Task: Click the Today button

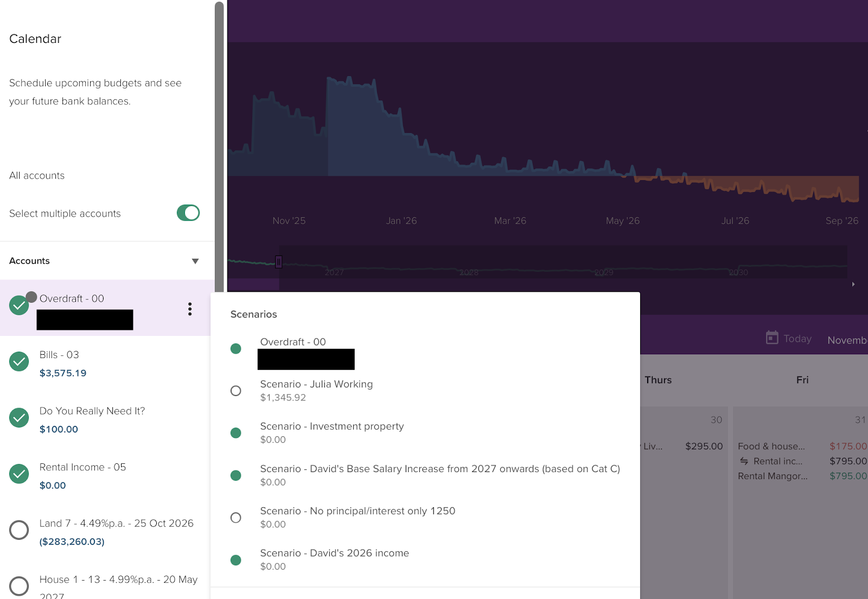Action: click(x=797, y=339)
